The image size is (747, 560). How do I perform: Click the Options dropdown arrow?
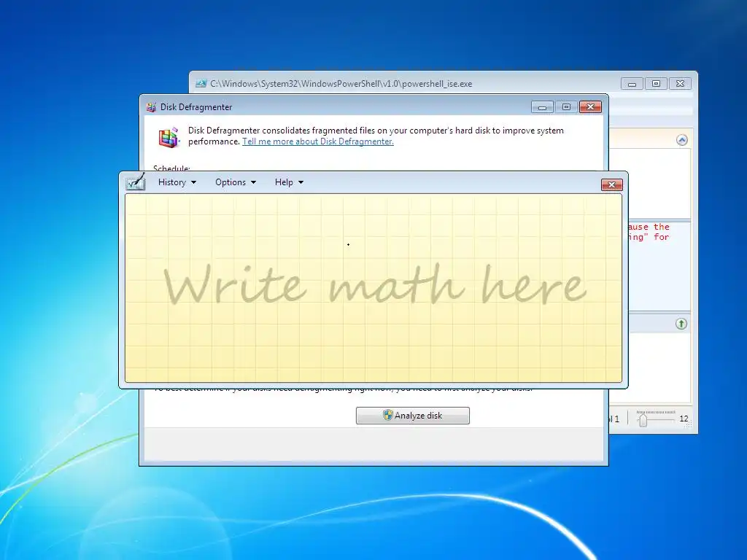pyautogui.click(x=253, y=182)
